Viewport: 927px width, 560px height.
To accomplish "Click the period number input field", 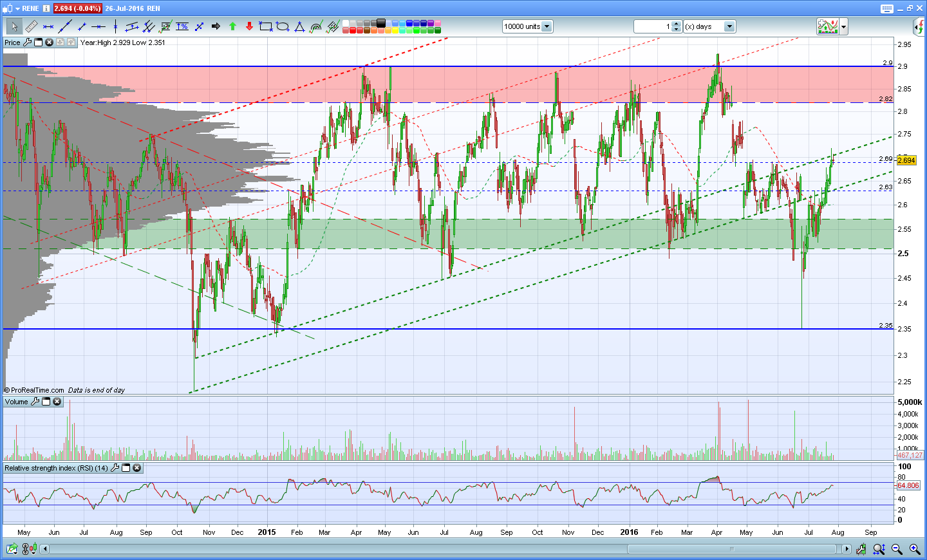I will 653,26.
